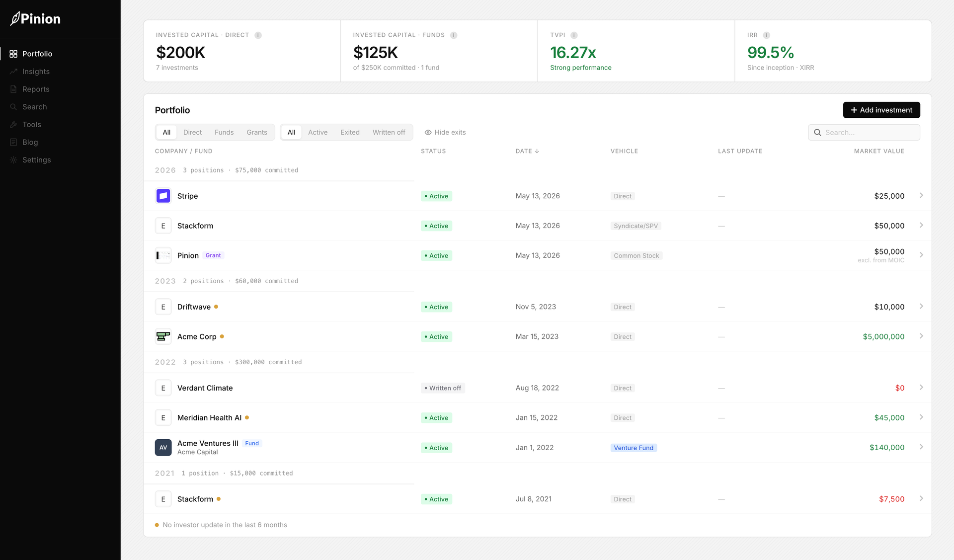Click the Pinion row company logo

163,255
